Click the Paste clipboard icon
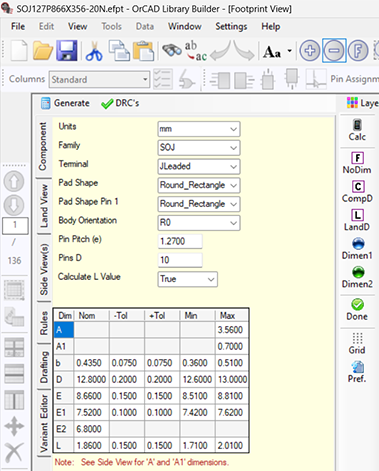Viewport: 379px width, 471px height. [143, 51]
